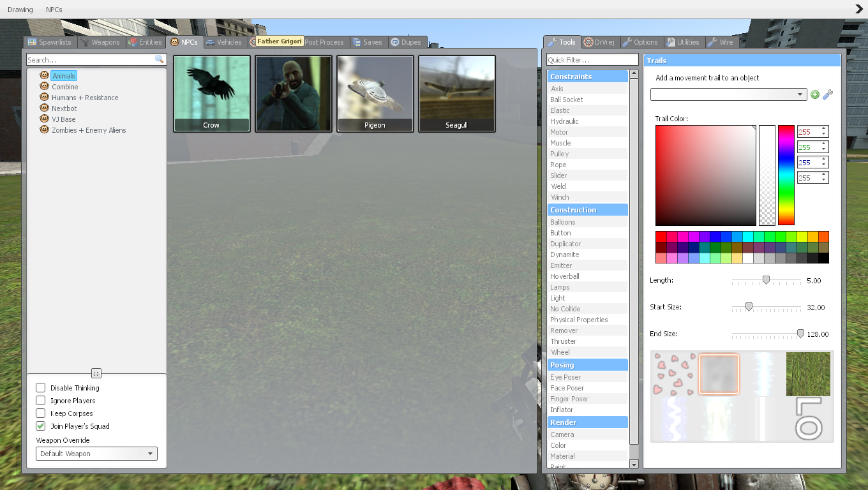
Task: Click the DrVrej tab icon
Action: (x=588, y=42)
